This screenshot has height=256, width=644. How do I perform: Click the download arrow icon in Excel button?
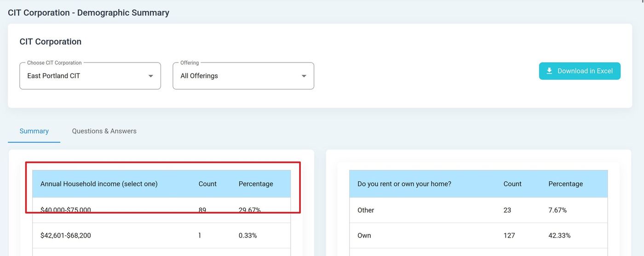click(549, 71)
